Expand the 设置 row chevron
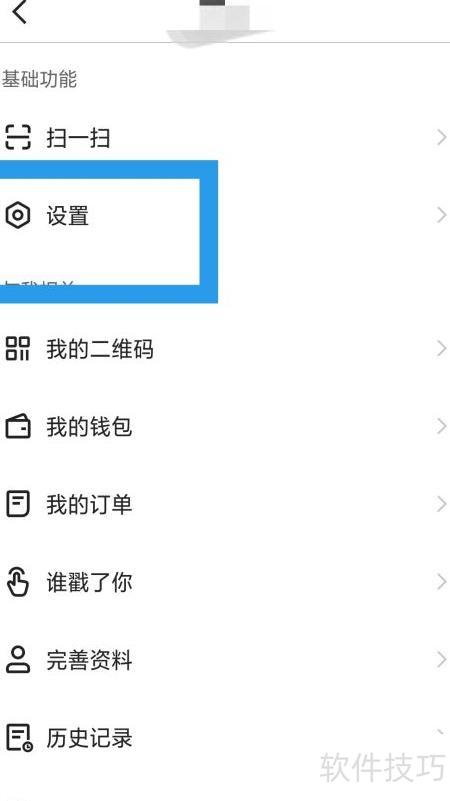Image resolution: width=450 pixels, height=801 pixels. 441,215
